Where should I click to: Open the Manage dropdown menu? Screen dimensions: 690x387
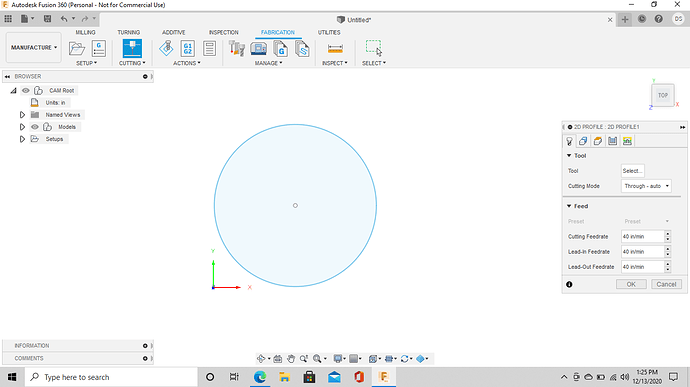tap(268, 63)
